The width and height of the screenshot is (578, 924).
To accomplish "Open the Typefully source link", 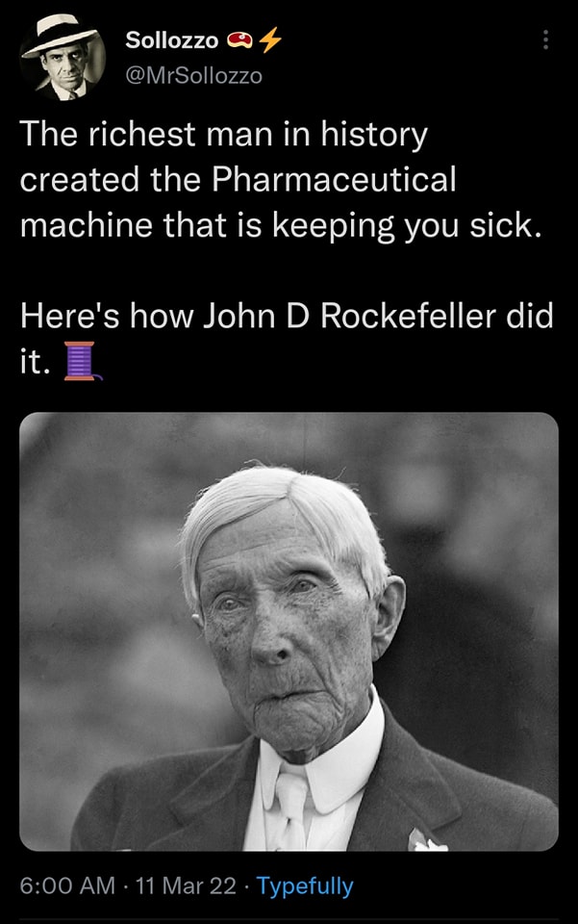I will 305,885.
